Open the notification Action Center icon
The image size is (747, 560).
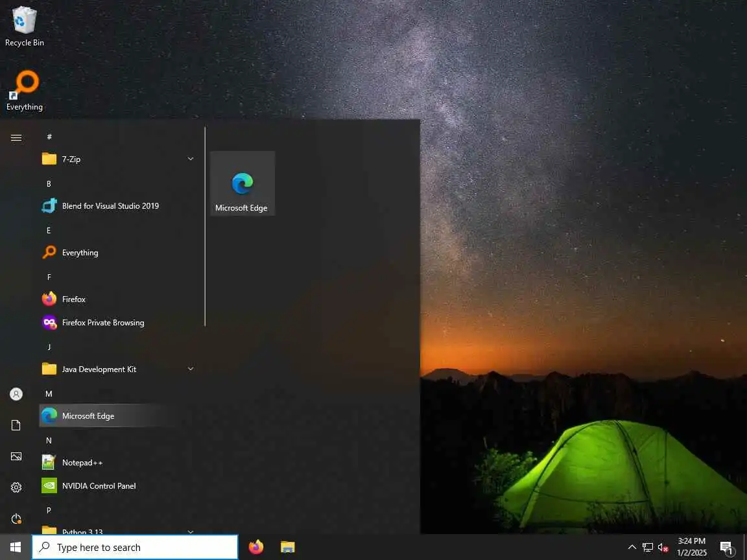(726, 548)
